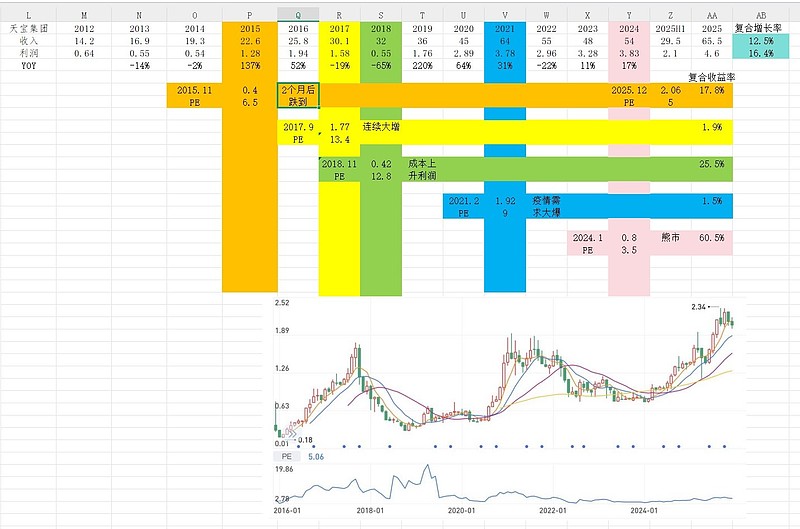Image resolution: width=800 pixels, height=529 pixels.
Task: Select the 6.5 PE value cell
Action: (249, 102)
